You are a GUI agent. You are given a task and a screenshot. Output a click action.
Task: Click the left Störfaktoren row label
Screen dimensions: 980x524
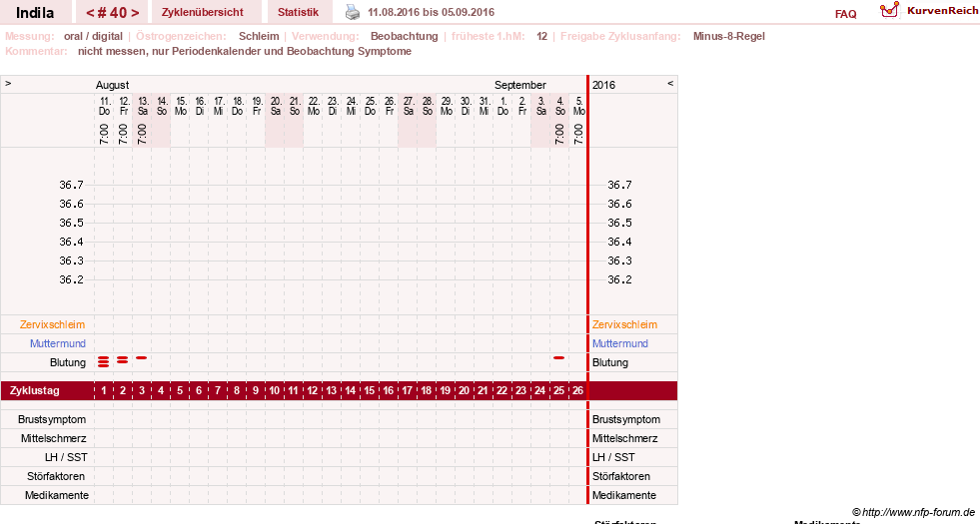click(56, 476)
